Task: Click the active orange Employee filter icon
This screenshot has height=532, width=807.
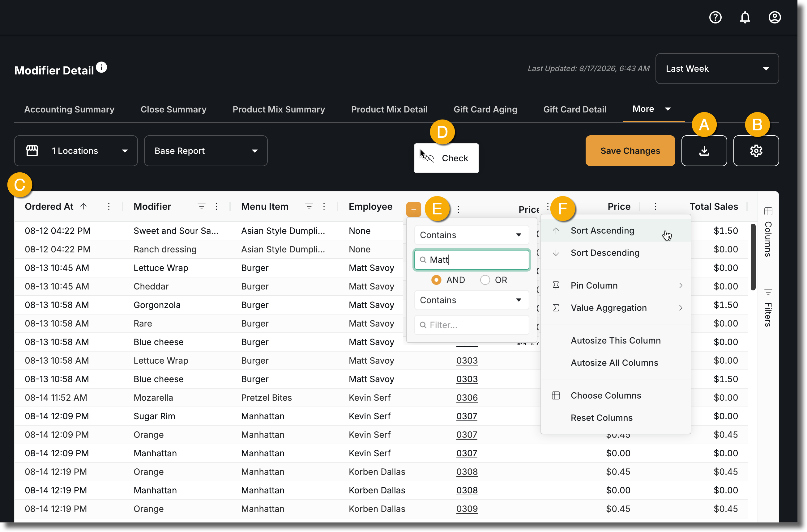Action: point(413,209)
